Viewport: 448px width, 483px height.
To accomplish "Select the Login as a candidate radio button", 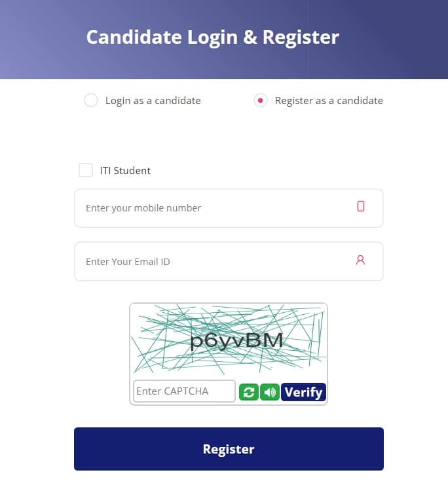I will (x=91, y=100).
